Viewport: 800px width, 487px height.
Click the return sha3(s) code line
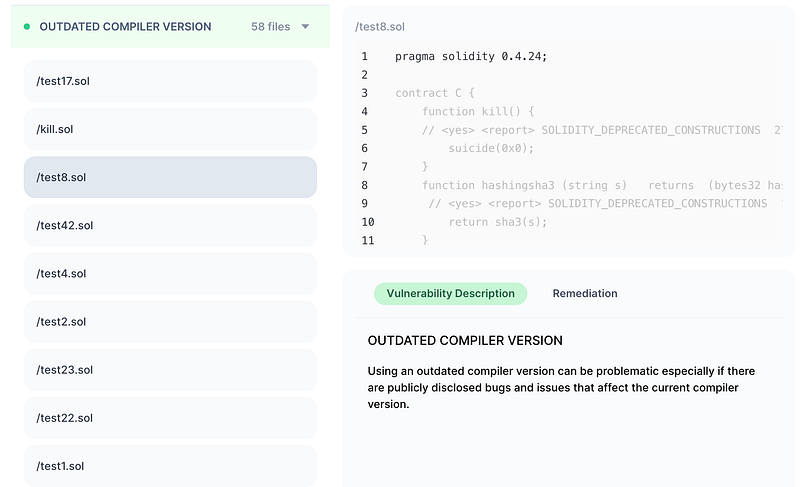tap(497, 221)
